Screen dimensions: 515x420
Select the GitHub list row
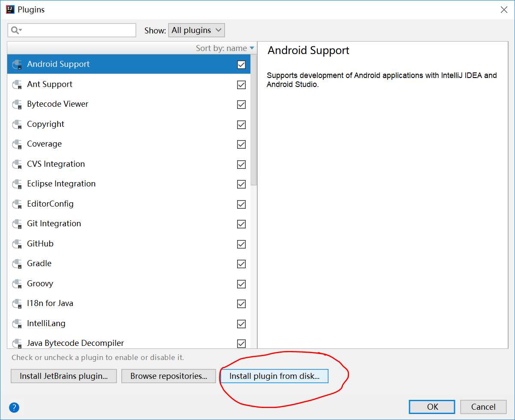[129, 244]
